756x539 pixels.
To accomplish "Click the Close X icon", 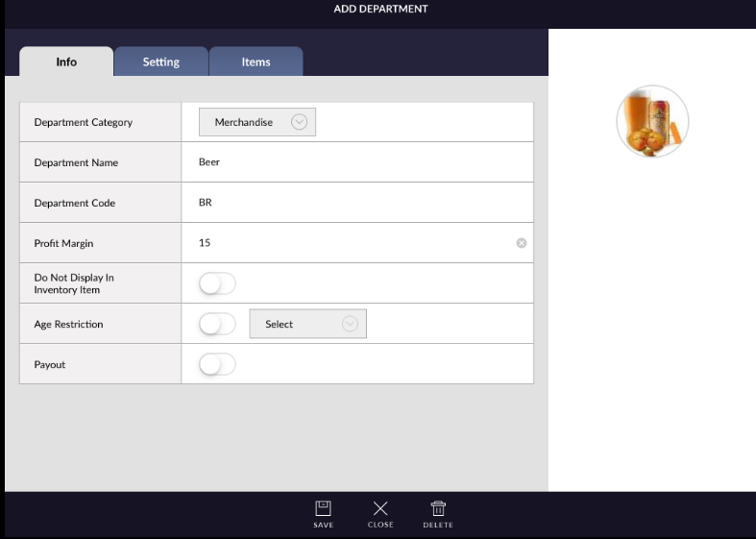I will (380, 508).
